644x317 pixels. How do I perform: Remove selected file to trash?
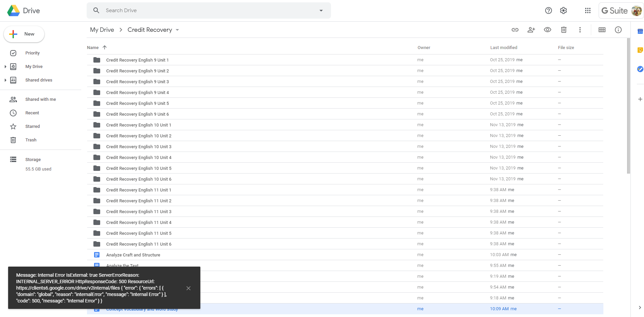coord(564,30)
